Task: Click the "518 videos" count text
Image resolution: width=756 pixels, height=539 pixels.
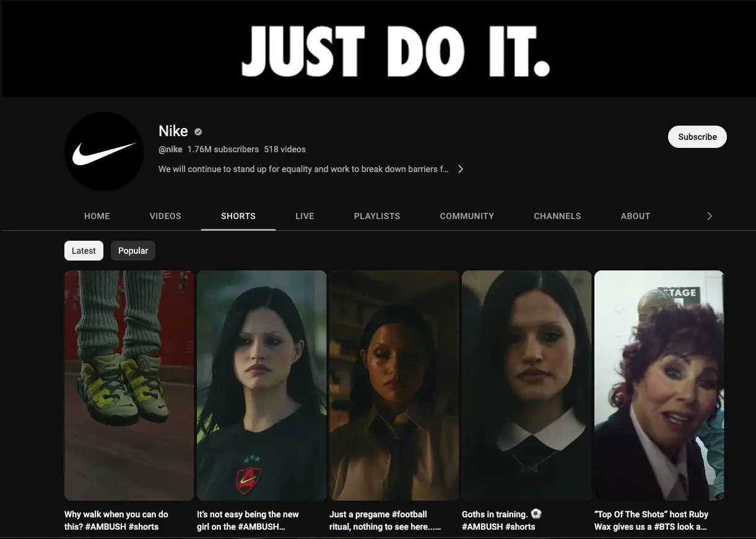Action: (285, 149)
